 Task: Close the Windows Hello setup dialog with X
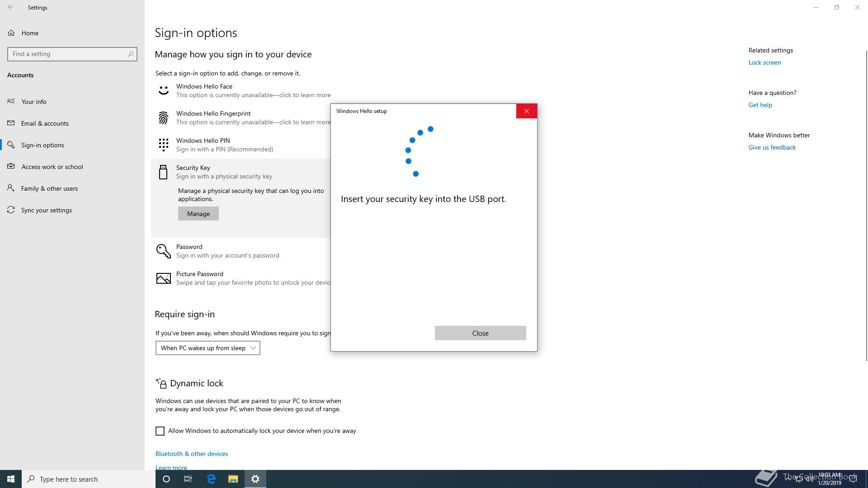click(527, 111)
